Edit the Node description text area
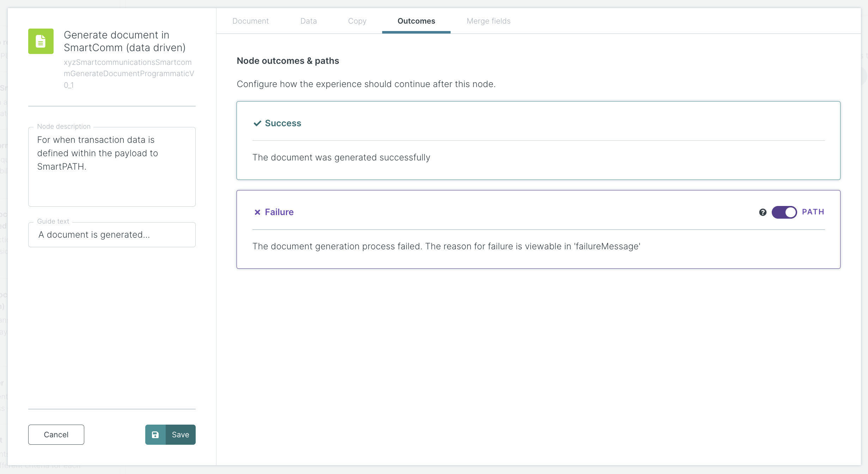The height and width of the screenshot is (474, 868). [x=112, y=166]
